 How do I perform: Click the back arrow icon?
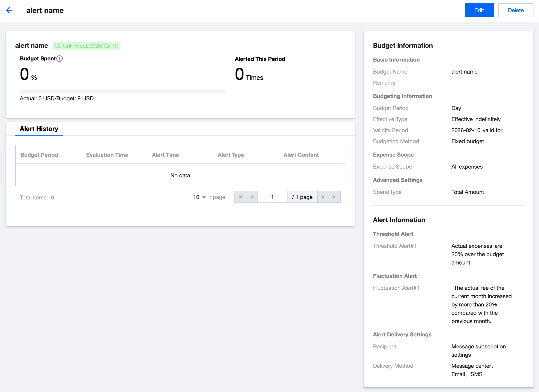(9, 10)
